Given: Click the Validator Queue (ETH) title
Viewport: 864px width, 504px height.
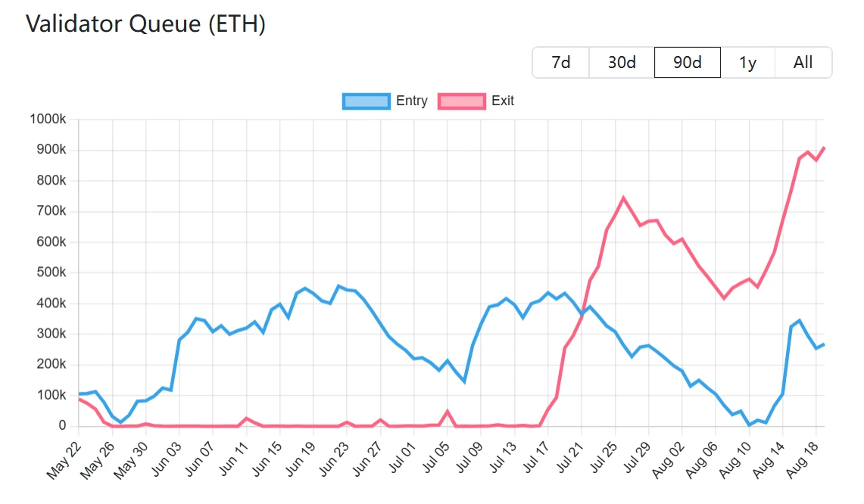Looking at the screenshot, I should [x=145, y=23].
